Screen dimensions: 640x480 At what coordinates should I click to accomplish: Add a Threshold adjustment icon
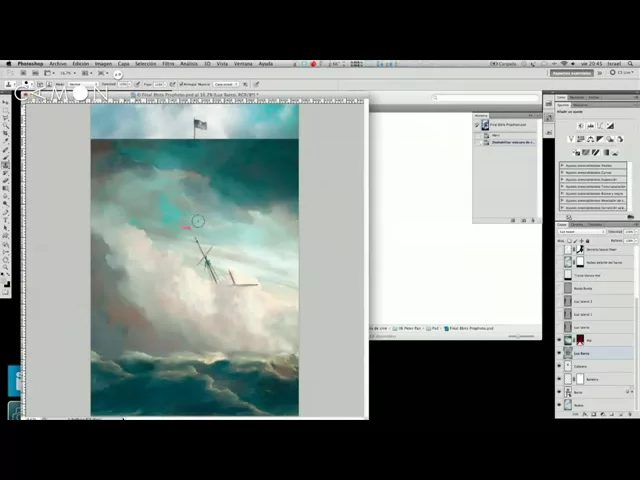596,153
